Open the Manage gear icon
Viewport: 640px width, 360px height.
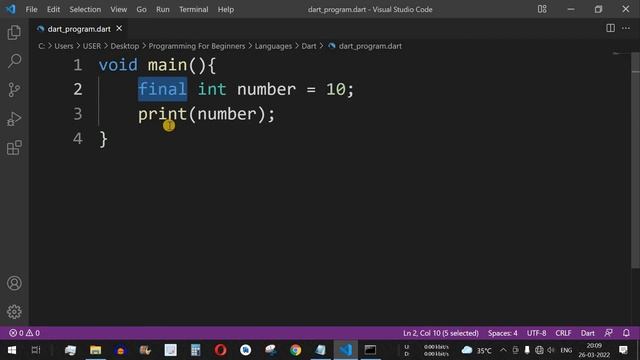tap(14, 312)
